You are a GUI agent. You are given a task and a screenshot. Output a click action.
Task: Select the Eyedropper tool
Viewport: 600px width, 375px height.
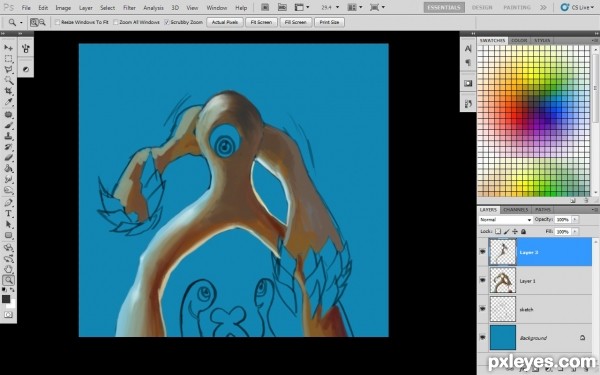tap(8, 102)
